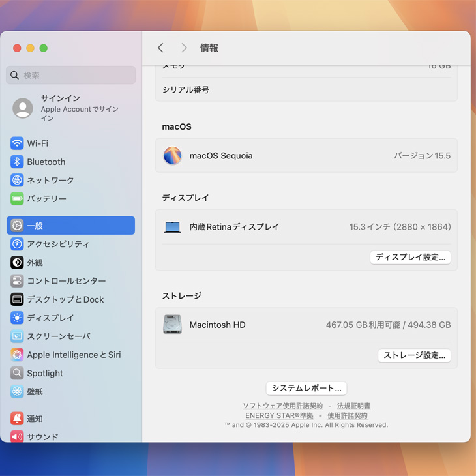The width and height of the screenshot is (476, 476).
Task: Open Wi-Fi settings pane
Action: tap(70, 143)
